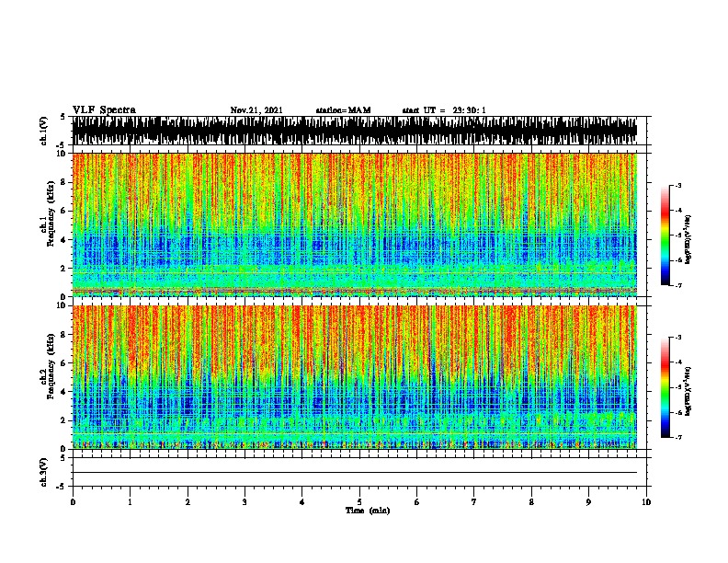Click the "-7" label on ch.2 colorbar
This screenshot has height=563, width=728.
(x=678, y=437)
